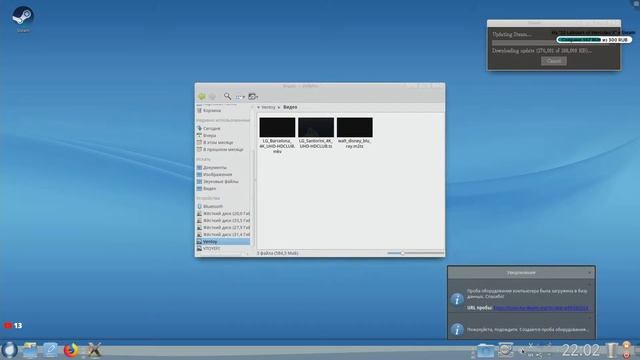Select Вчера in recently used list
The image size is (640, 360).
pyautogui.click(x=223, y=136)
